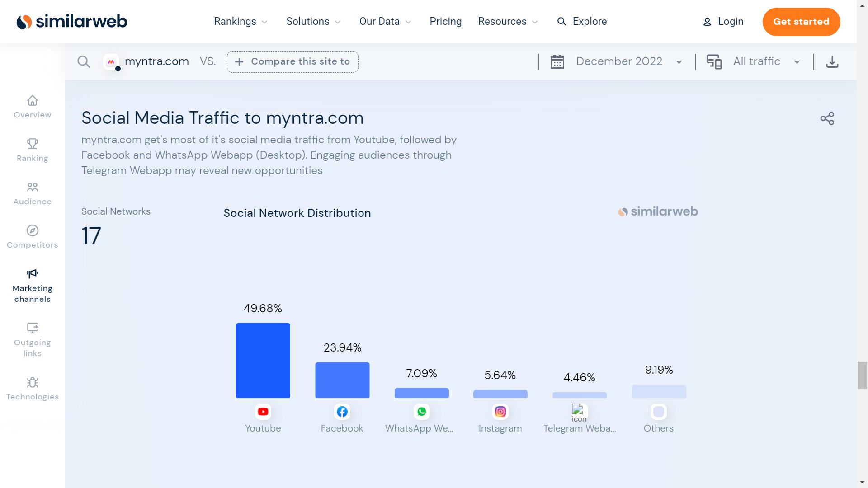Open the December 2022 date dropdown

click(x=629, y=61)
